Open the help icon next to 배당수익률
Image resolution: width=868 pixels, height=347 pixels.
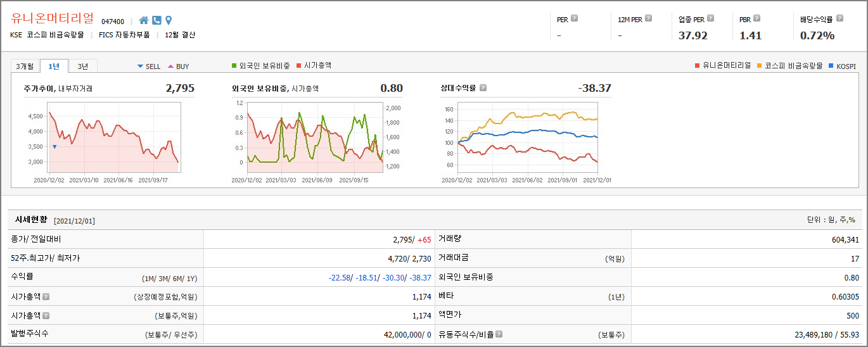pos(839,18)
